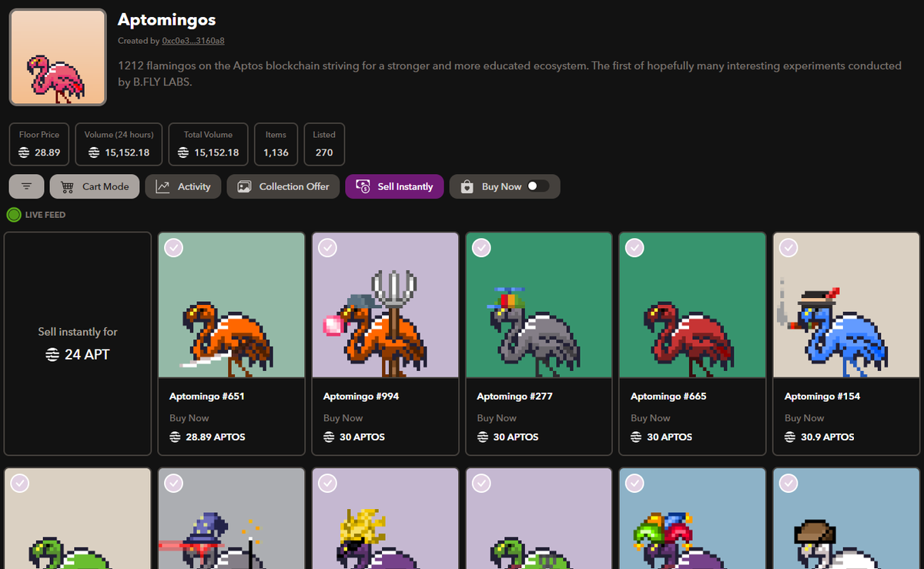Click the image icon in Collection Offer

(244, 186)
